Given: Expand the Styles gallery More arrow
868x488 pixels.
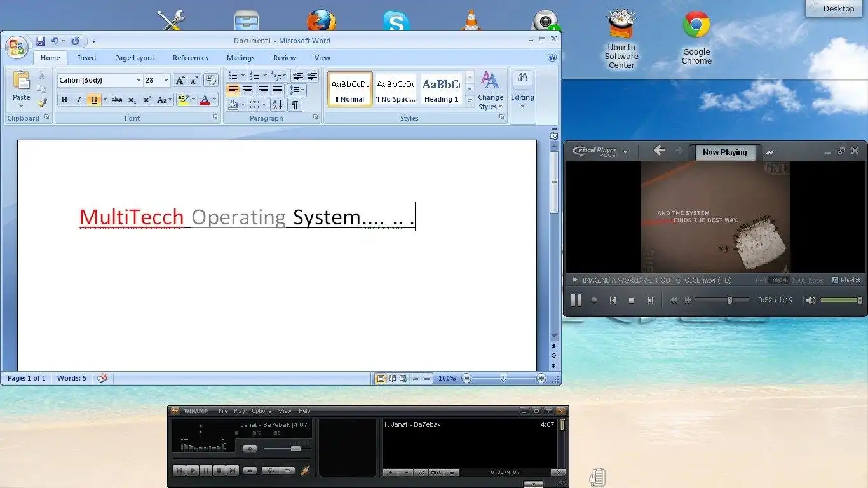Looking at the screenshot, I should 470,101.
